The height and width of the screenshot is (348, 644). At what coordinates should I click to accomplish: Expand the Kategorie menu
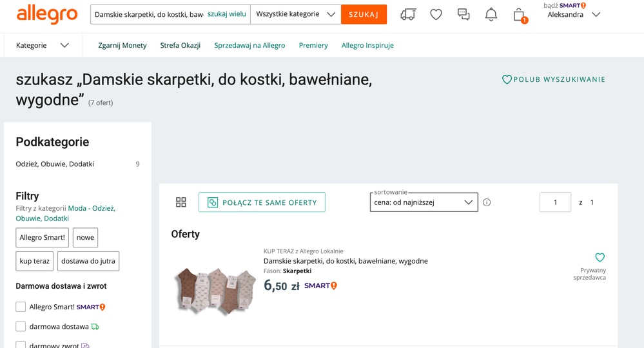[43, 45]
